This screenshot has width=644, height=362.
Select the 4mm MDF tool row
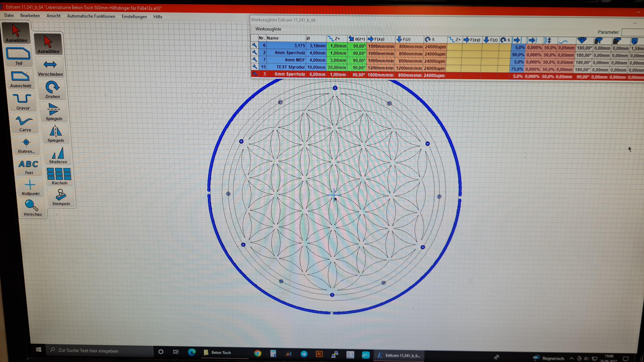295,60
